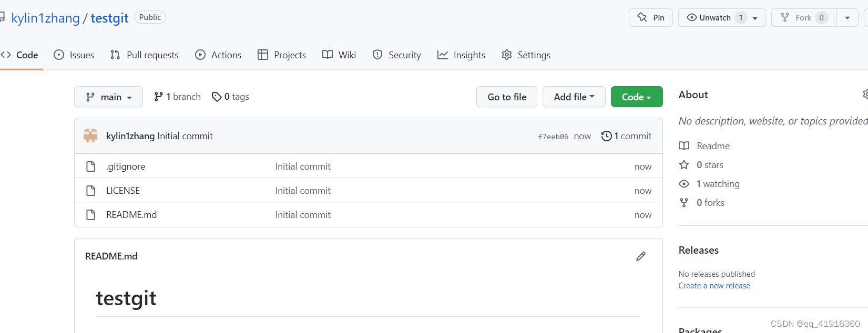868x333 pixels.
Task: Click the eye icon beside watching
Action: coord(684,184)
